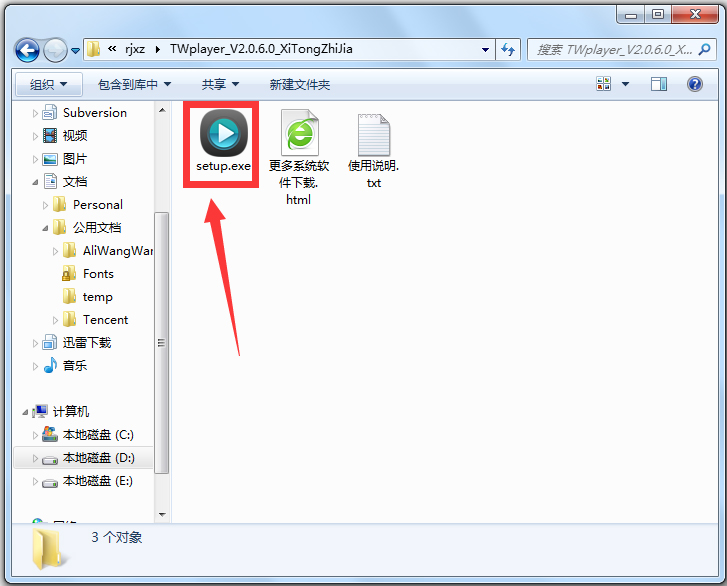Expand the AliWangWang folder node
The width and height of the screenshot is (727, 586).
click(56, 251)
